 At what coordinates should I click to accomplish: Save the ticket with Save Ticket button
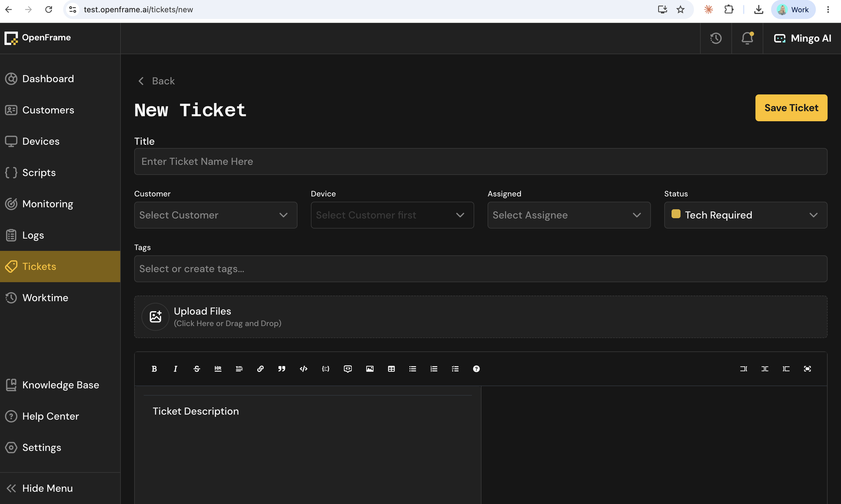pyautogui.click(x=791, y=108)
